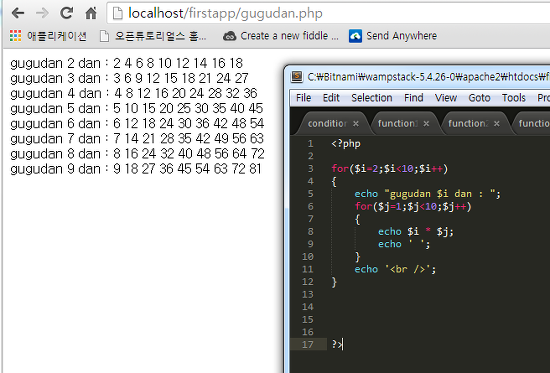
Task: Close the function2 tab
Action: coord(497,124)
